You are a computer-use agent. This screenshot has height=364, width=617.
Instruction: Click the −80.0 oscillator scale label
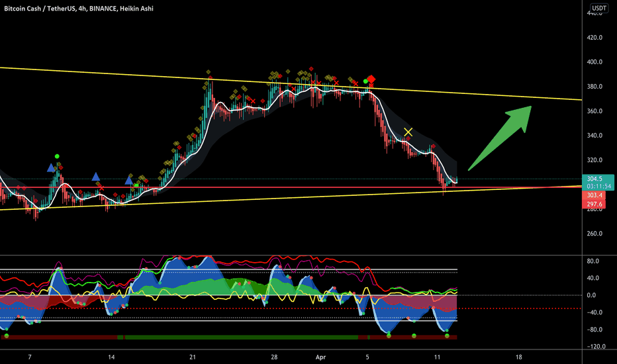click(x=593, y=330)
